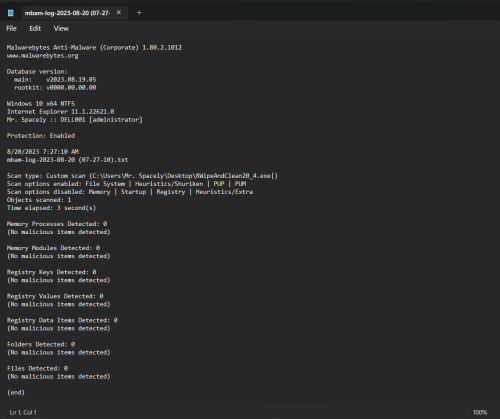Click the Scan options enabled line
Screen dimensions: 500x419
coord(126,184)
